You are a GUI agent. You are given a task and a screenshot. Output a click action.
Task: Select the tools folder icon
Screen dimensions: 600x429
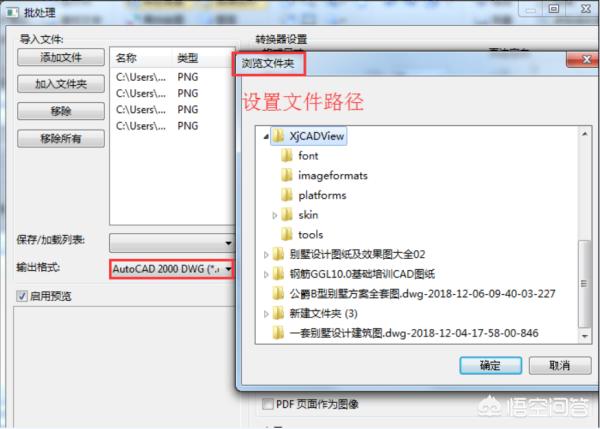click(x=287, y=234)
